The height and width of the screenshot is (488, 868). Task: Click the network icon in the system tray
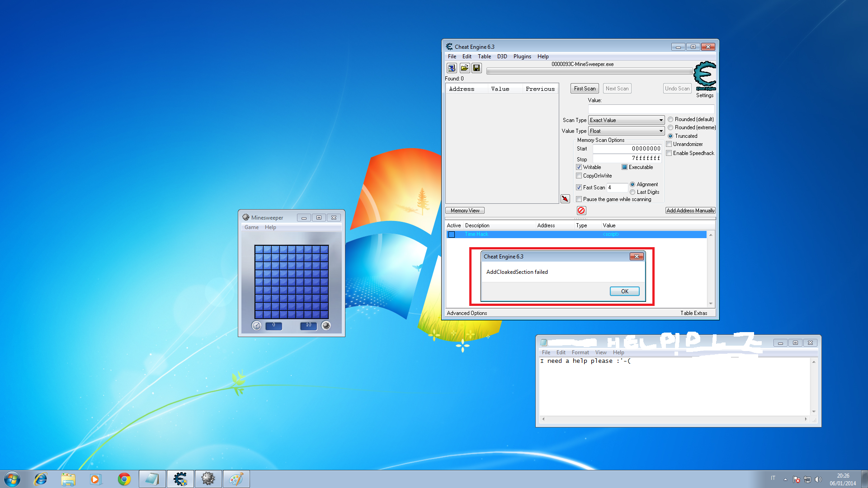pyautogui.click(x=807, y=479)
